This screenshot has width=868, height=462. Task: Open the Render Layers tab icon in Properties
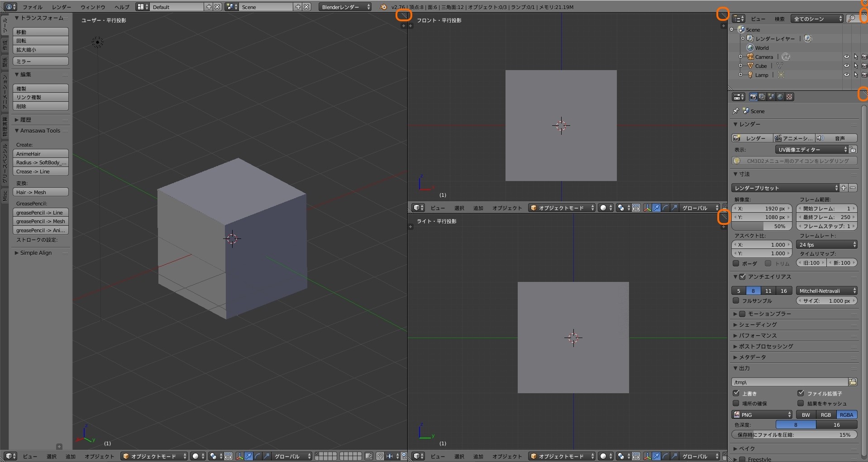coord(762,97)
